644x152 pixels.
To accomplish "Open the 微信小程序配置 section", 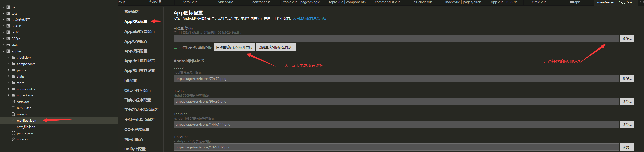I will [x=138, y=90].
